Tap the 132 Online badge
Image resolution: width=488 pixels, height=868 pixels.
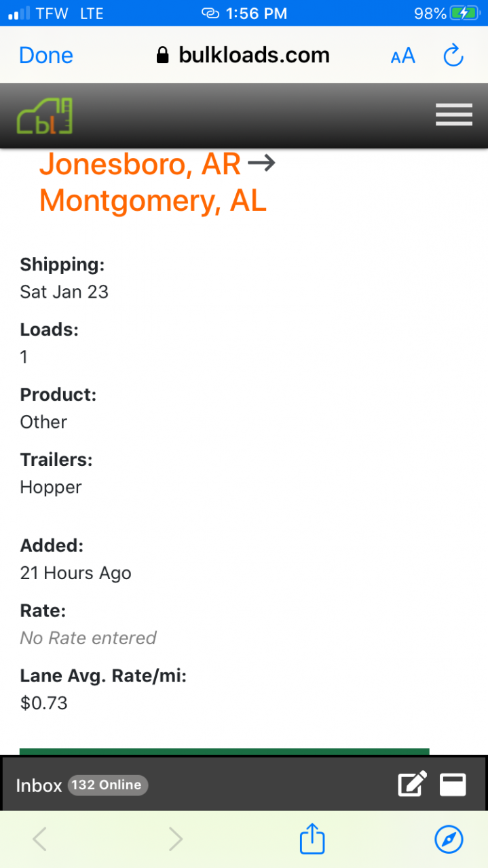pyautogui.click(x=108, y=785)
